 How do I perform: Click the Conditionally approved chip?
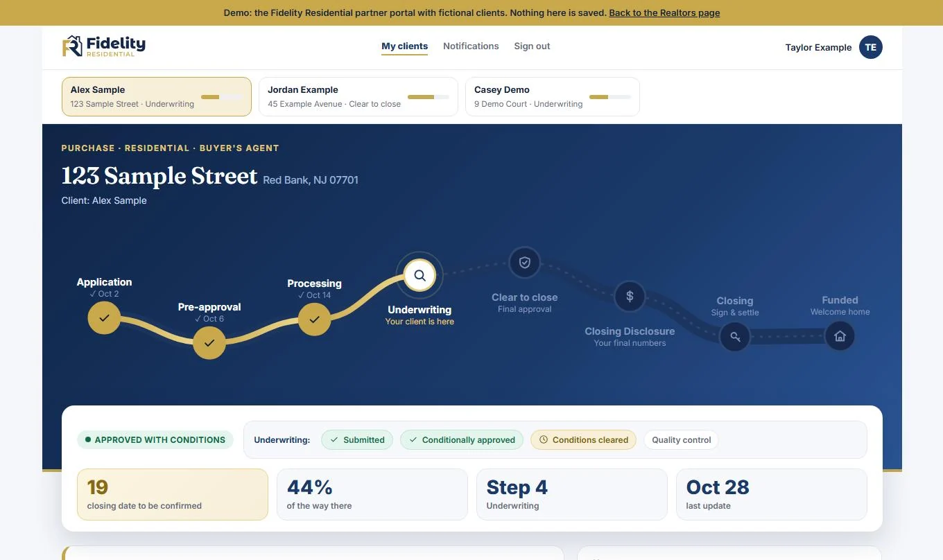(462, 439)
